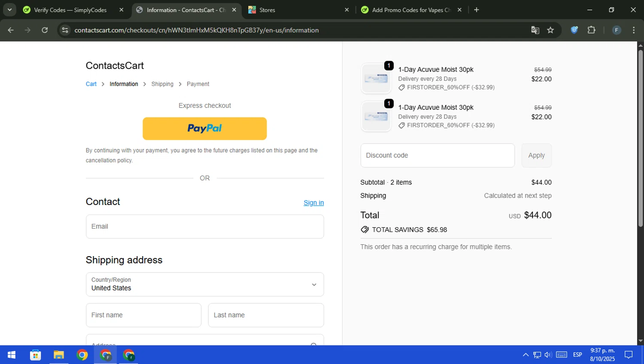Viewport: 644px width, 364px height.
Task: Click the scrollbar up arrow
Action: tap(641, 45)
